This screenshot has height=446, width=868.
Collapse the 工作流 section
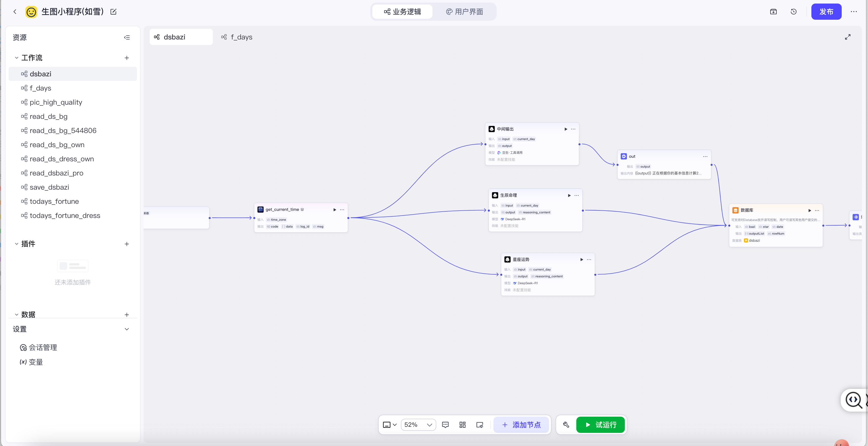[16, 58]
